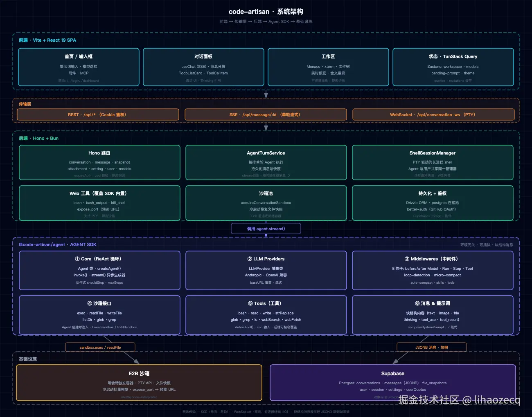Select the "acquireConversationSandbox" text

click(x=266, y=203)
